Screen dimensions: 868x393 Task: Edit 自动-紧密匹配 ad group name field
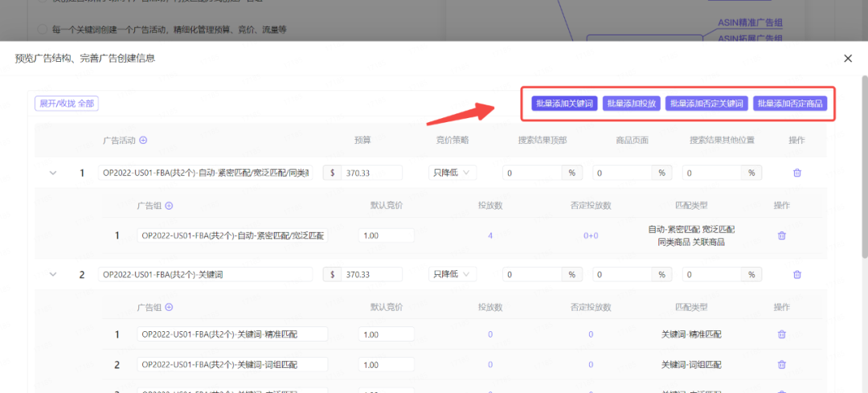[x=232, y=235]
